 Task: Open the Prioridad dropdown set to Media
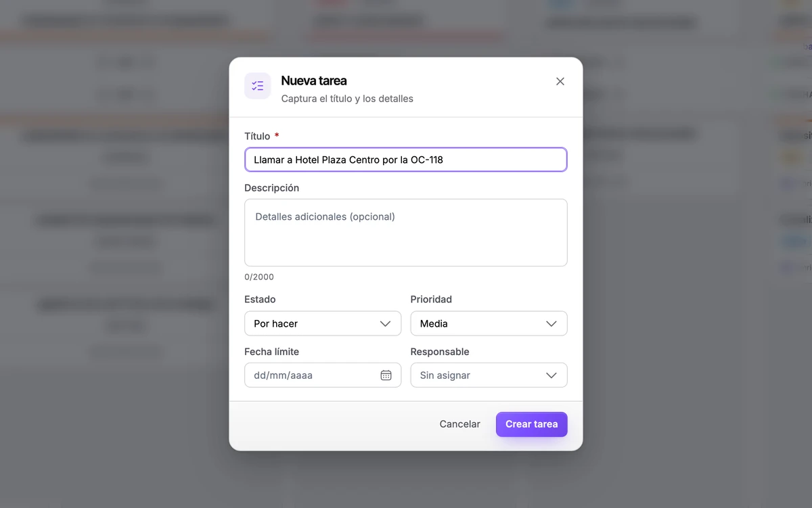[x=489, y=323]
